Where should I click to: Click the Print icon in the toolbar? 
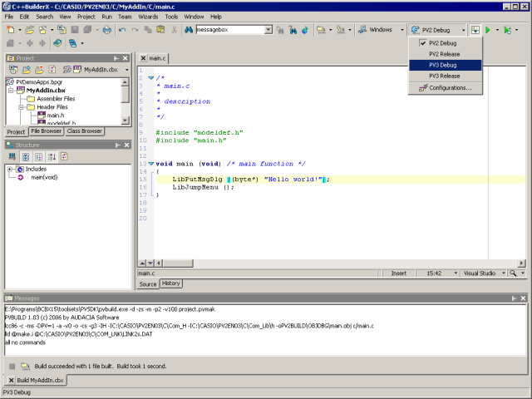[107, 30]
